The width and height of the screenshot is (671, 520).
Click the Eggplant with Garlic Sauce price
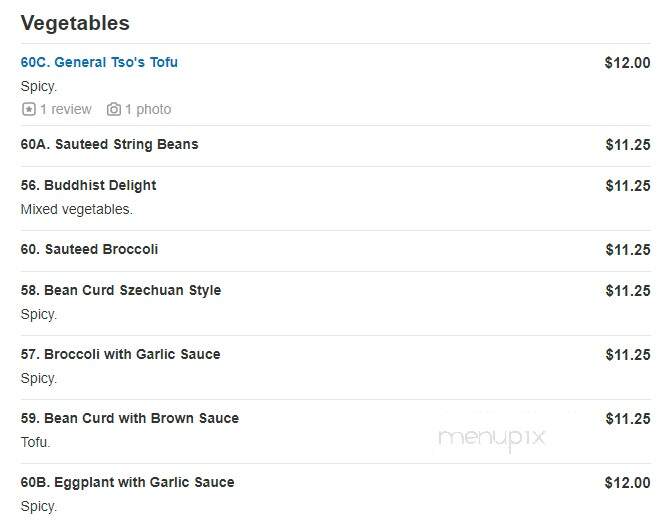(x=627, y=483)
